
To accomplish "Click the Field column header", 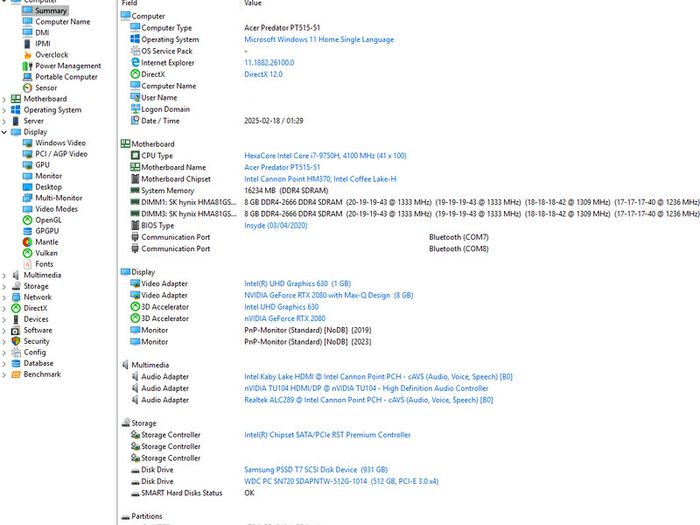I will 129,3.
